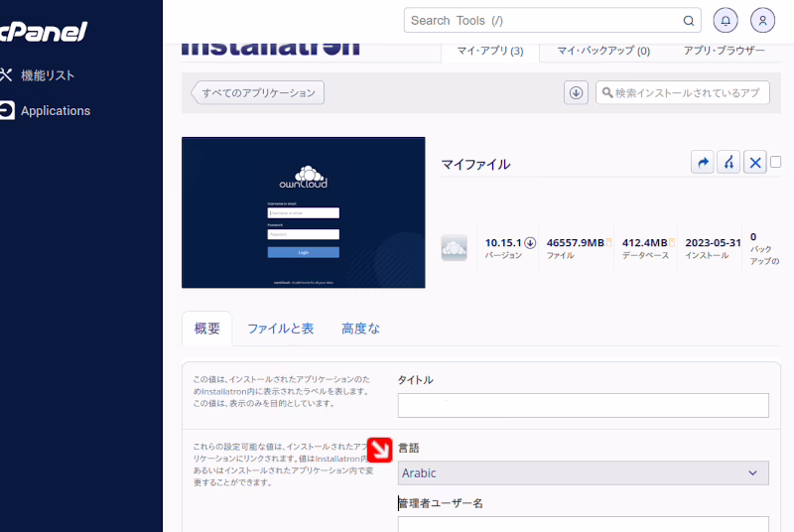Click the clone icon for マイファイル

click(x=729, y=163)
